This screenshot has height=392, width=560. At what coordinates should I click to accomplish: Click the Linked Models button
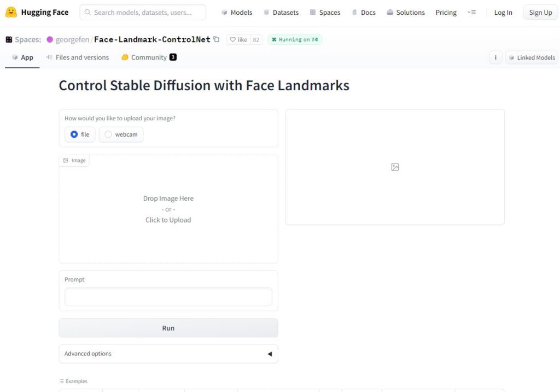[531, 57]
